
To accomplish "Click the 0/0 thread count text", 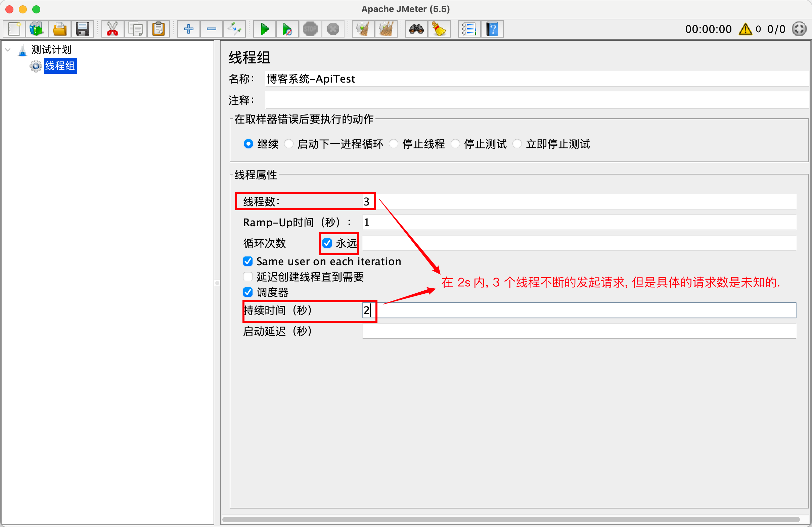I will pyautogui.click(x=776, y=29).
